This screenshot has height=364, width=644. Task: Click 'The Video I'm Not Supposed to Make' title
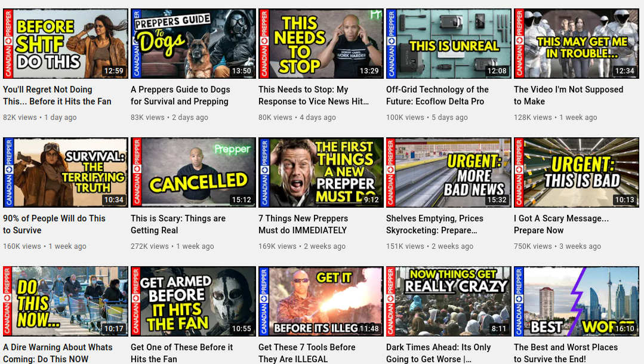[x=568, y=95]
